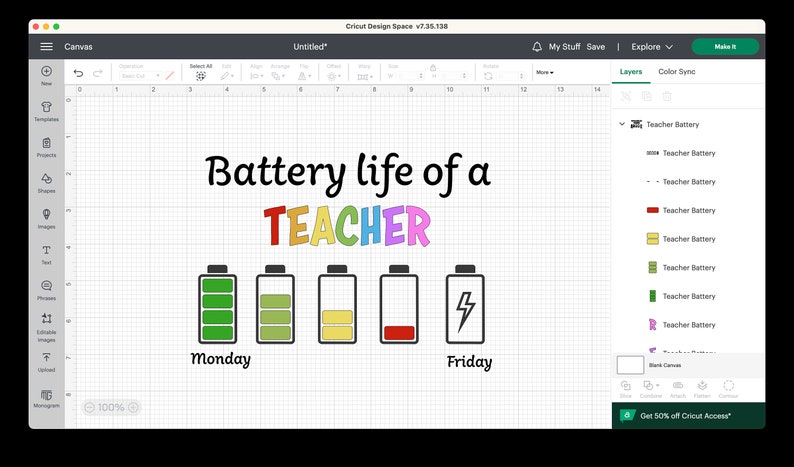Click the Slice tool icon
The width and height of the screenshot is (794, 467).
(625, 385)
